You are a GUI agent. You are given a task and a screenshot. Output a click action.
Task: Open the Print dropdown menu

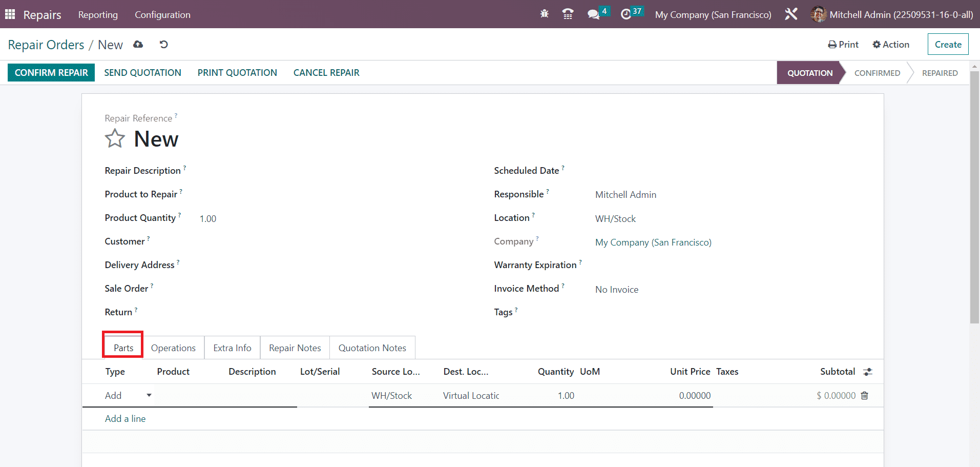(x=843, y=45)
